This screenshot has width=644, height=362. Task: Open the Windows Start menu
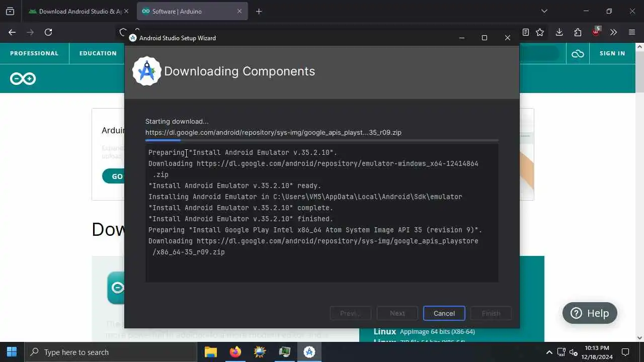click(x=12, y=352)
